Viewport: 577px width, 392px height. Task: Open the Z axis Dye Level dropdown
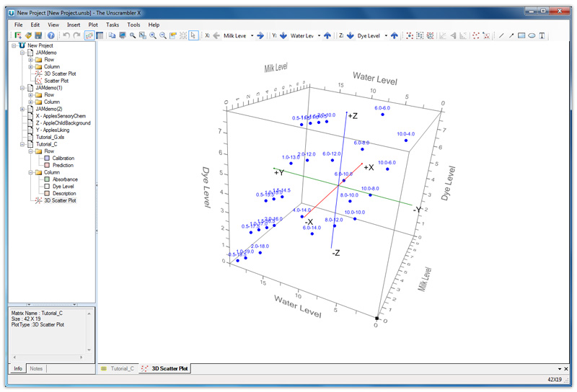pyautogui.click(x=387, y=35)
